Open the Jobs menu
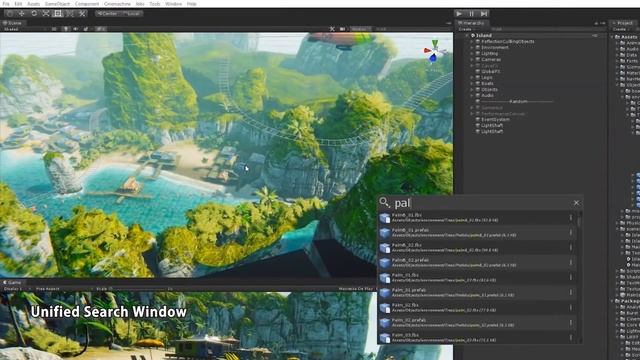The image size is (640, 360). coord(140,4)
